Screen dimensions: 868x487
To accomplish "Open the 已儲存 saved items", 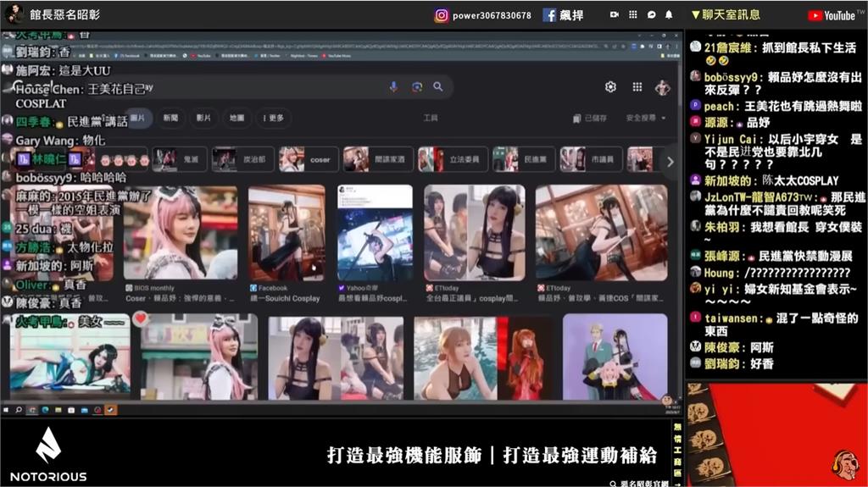I will pyautogui.click(x=590, y=119).
